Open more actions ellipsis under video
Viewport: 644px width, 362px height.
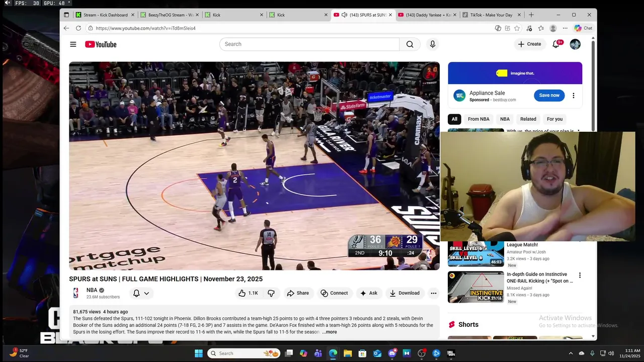[x=434, y=293]
